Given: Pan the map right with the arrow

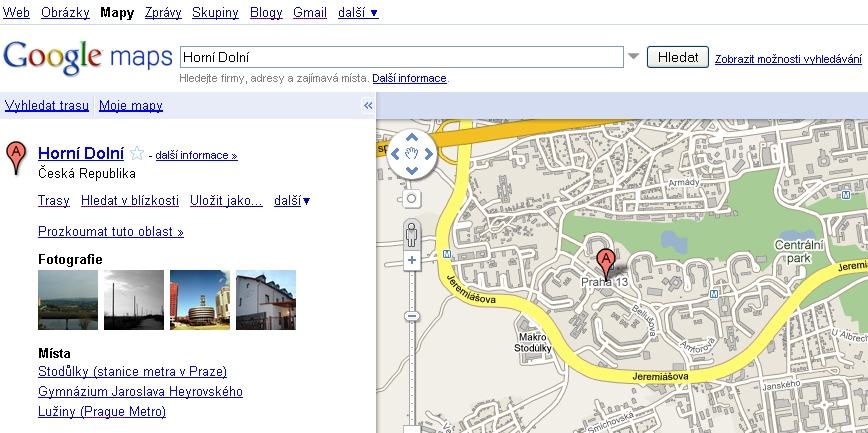Looking at the screenshot, I should point(428,154).
